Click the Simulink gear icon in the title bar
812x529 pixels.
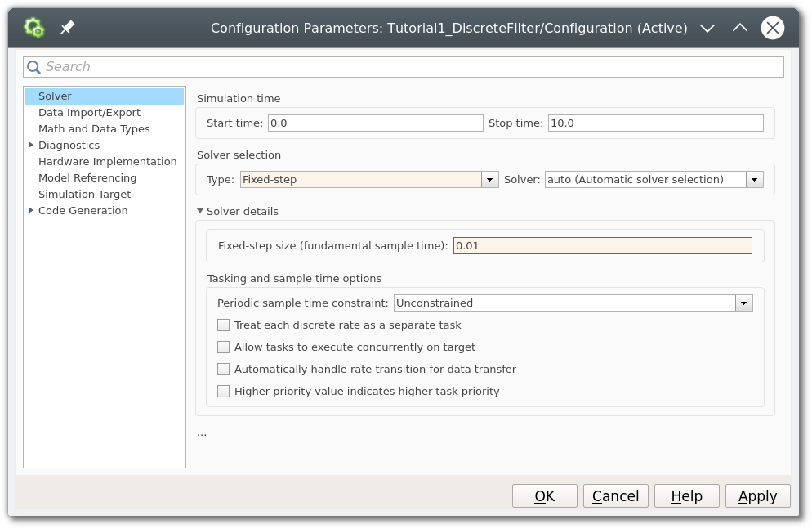pos(33,27)
